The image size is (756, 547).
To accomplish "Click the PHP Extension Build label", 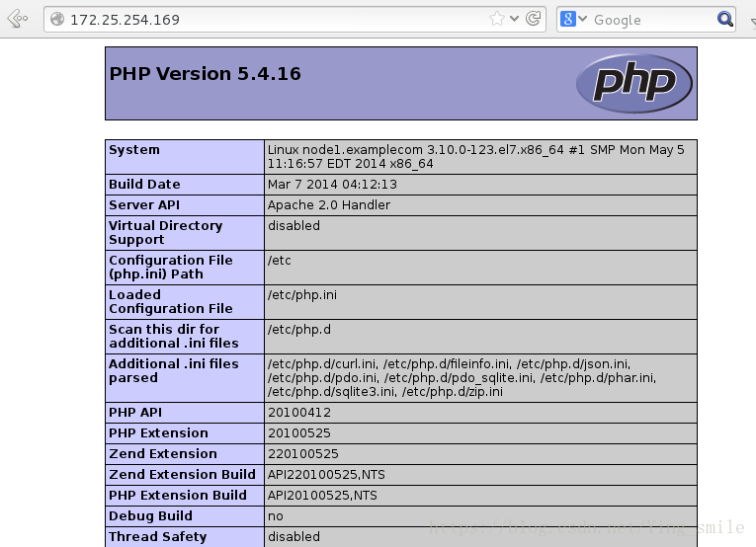I will tap(178, 496).
